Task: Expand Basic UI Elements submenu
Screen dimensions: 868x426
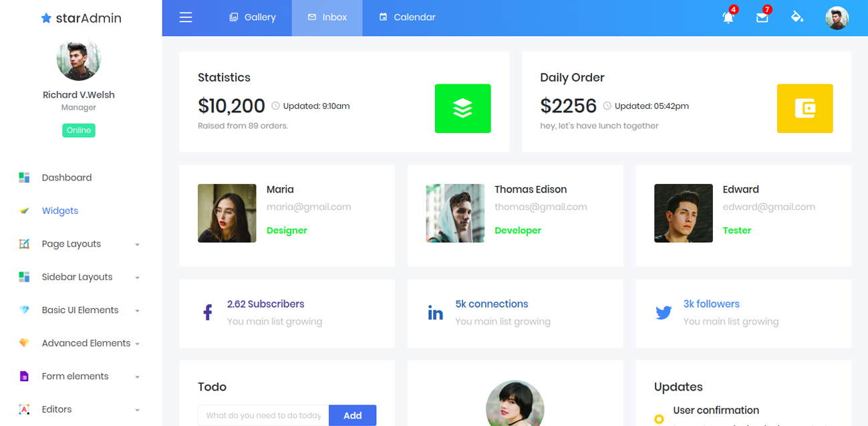Action: pos(80,310)
